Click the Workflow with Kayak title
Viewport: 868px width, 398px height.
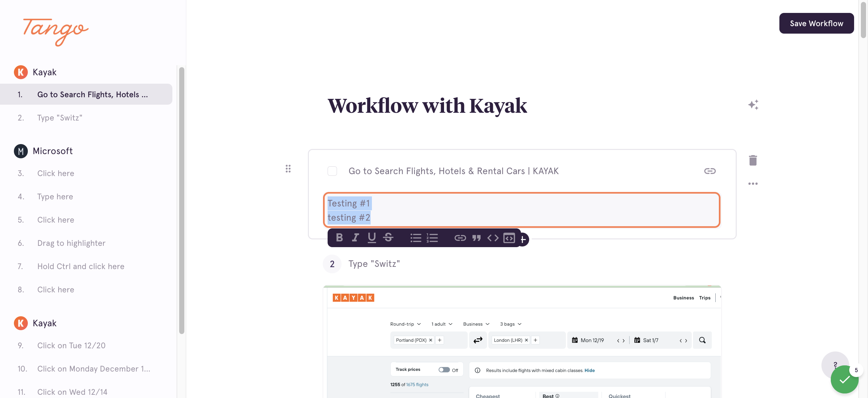(x=427, y=105)
